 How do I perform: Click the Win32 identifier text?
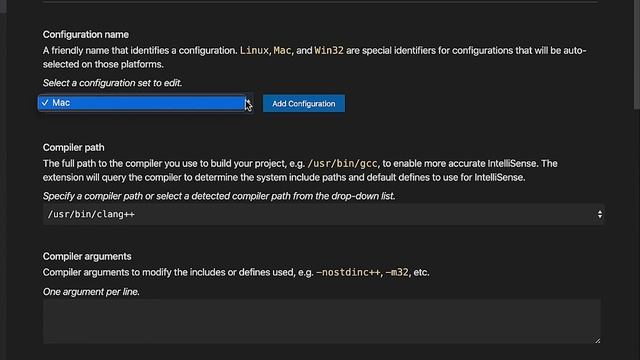click(x=329, y=51)
